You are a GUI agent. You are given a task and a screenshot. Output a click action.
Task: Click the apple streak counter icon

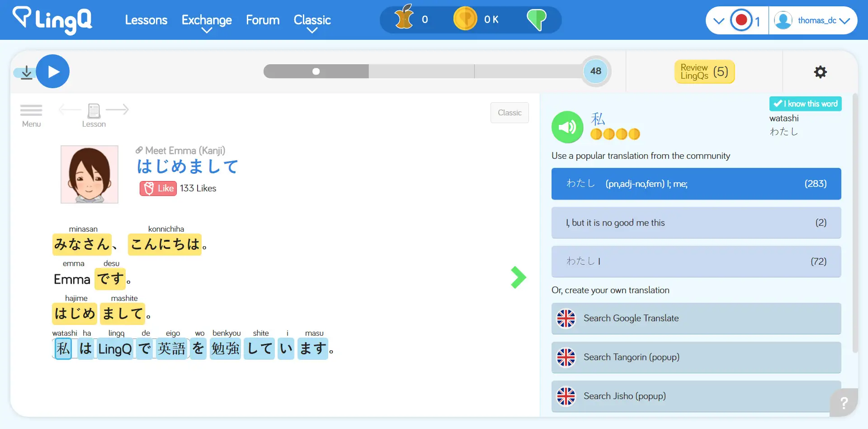(x=404, y=18)
